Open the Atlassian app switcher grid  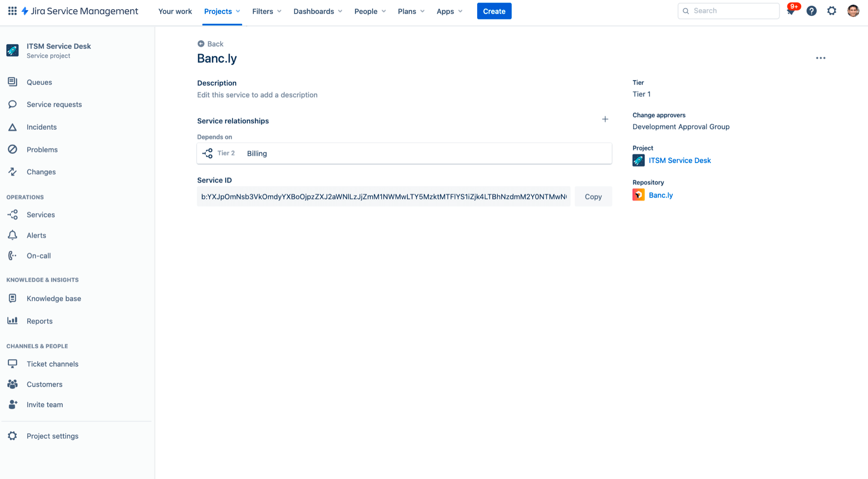click(12, 11)
